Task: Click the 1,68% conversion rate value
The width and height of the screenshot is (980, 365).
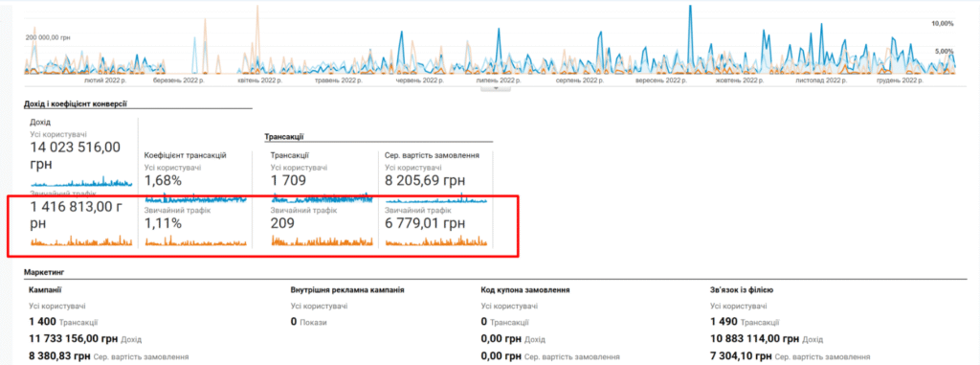Action: (163, 181)
